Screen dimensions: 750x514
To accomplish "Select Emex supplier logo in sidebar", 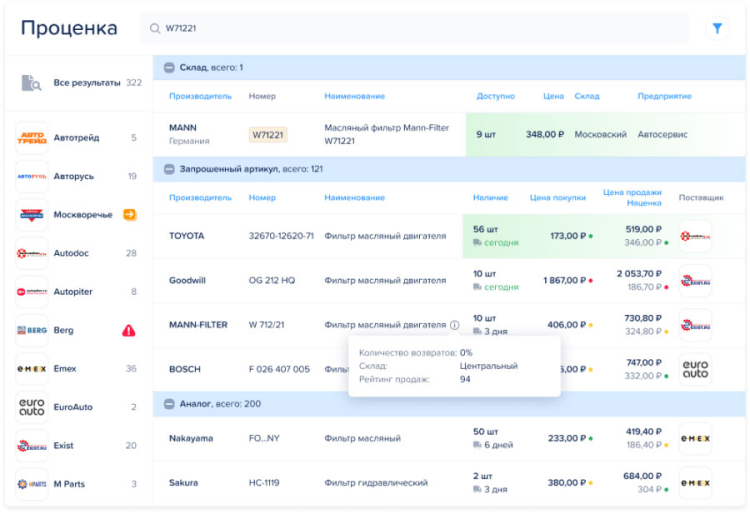I will 32,369.
